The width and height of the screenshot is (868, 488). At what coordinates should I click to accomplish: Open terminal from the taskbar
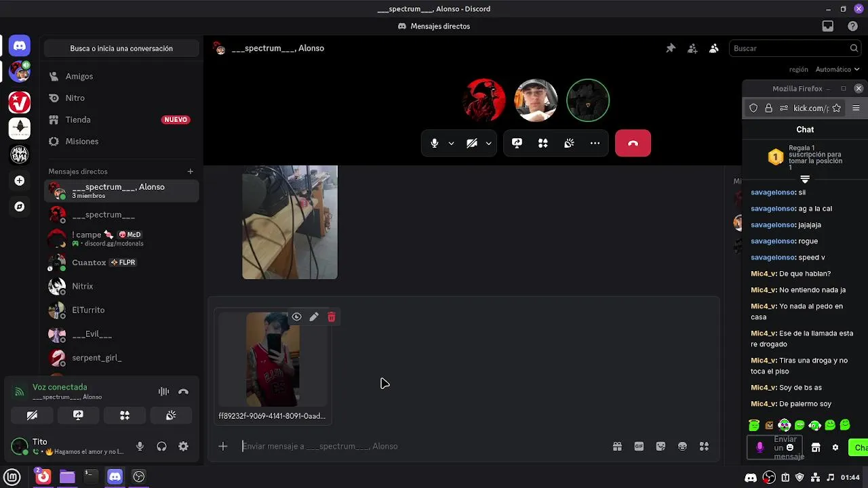90,476
